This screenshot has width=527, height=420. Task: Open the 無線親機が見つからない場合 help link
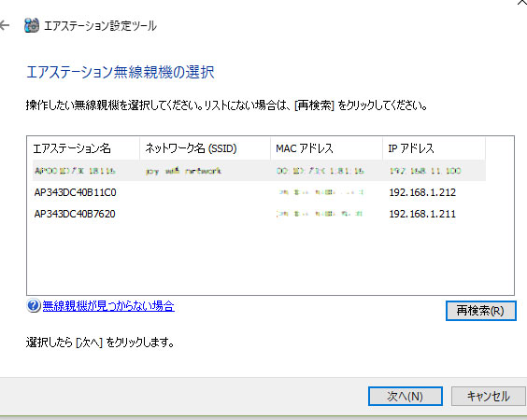[x=108, y=306]
